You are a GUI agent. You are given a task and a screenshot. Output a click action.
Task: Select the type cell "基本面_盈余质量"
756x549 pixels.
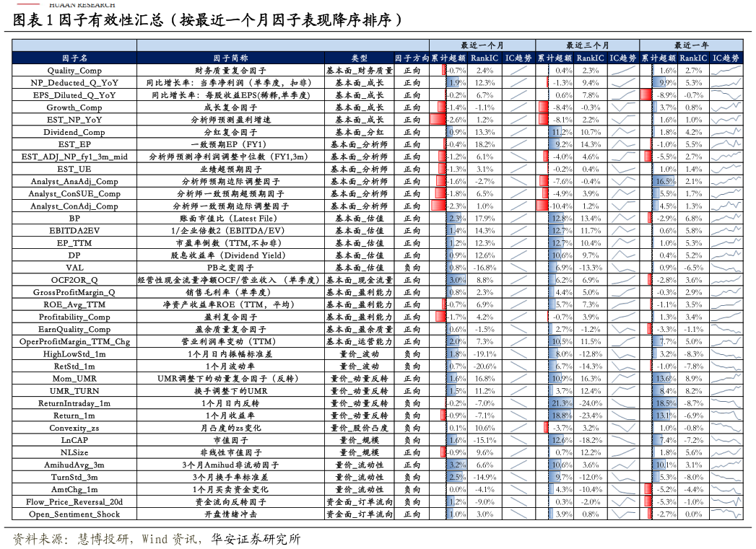(x=359, y=330)
